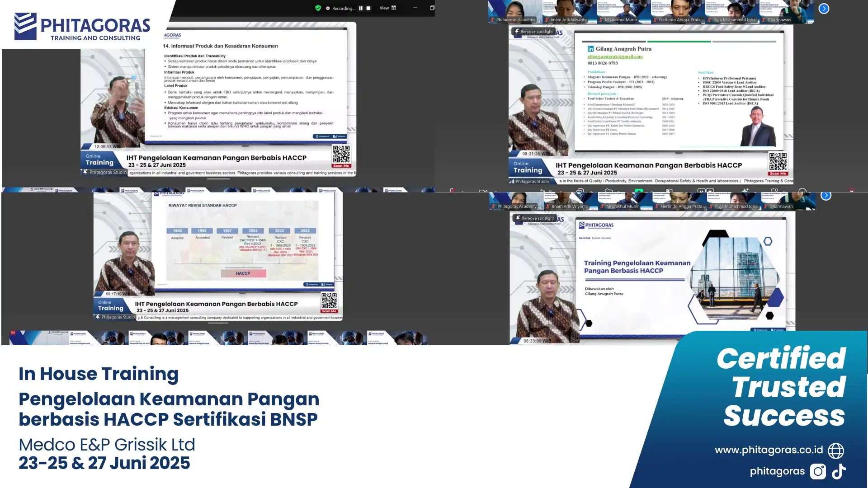
Task: Remove spotlight on the Gilang profile slide view
Action: (533, 32)
